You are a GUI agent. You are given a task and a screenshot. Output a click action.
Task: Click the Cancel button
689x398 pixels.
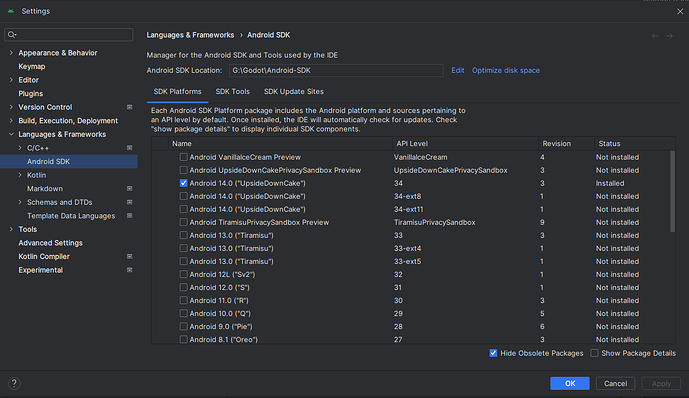pyautogui.click(x=615, y=384)
